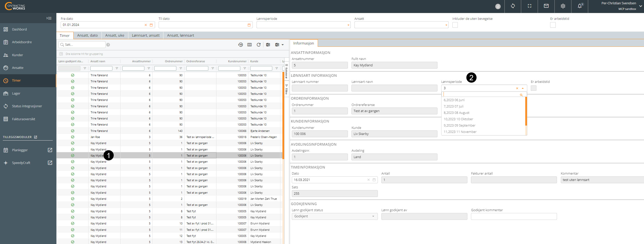Open filter operator for Kunde column
Screen dimensions: 644x244
click(277, 68)
